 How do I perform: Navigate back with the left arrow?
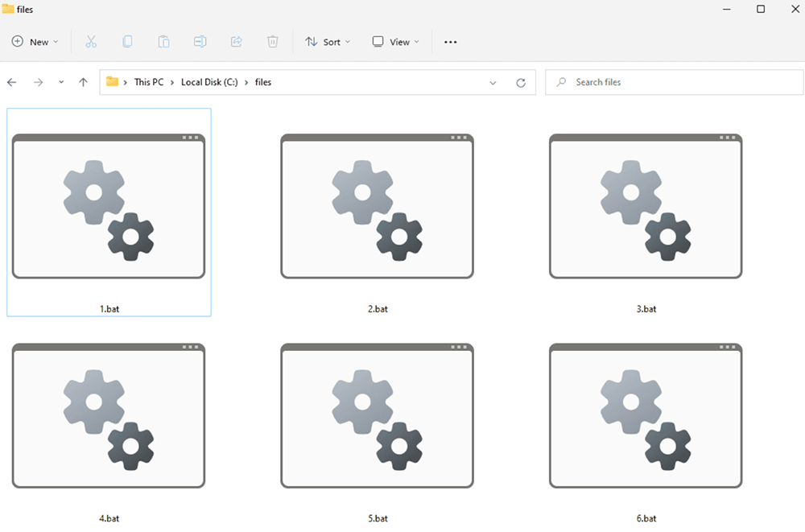pos(12,82)
